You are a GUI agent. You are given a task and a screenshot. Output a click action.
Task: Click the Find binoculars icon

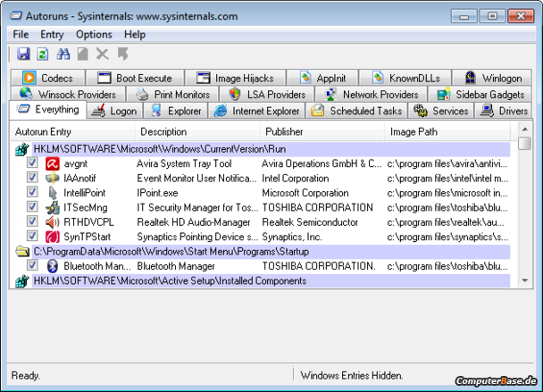[x=63, y=54]
